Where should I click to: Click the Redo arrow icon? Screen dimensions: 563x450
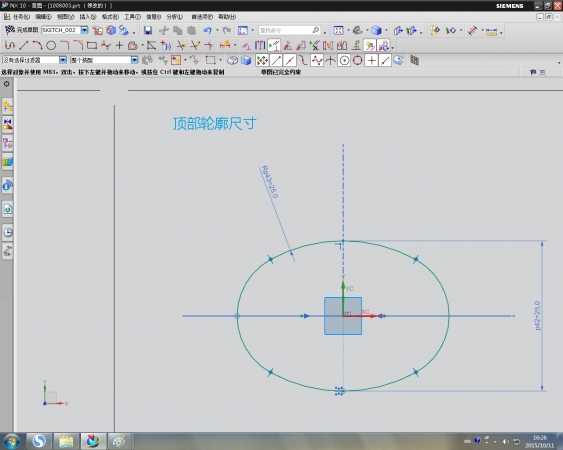[227, 31]
